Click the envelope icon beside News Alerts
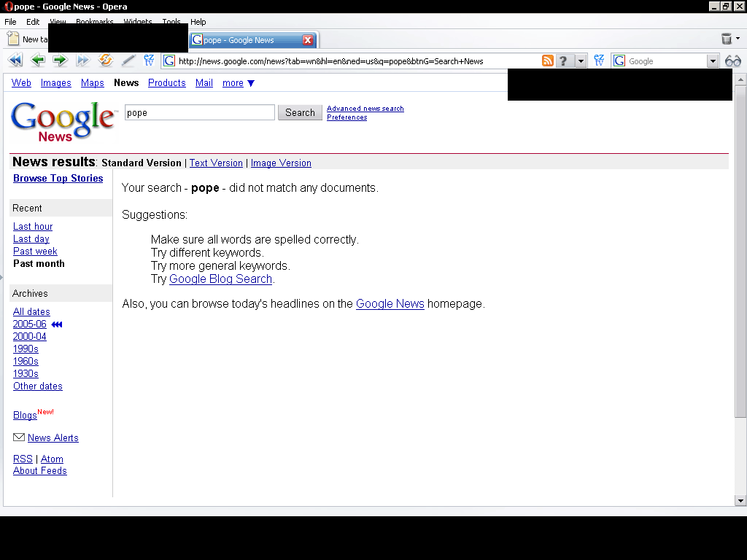 (19, 437)
